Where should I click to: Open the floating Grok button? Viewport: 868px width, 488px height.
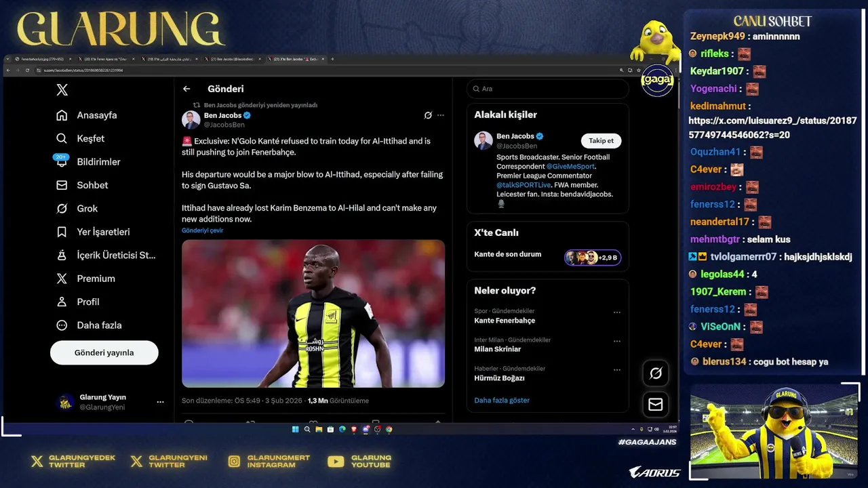tap(656, 373)
